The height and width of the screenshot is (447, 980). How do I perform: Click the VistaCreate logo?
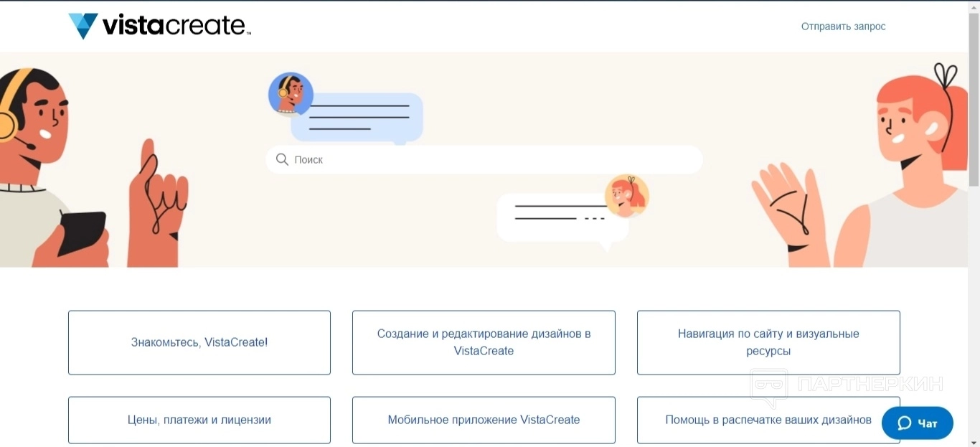click(159, 26)
